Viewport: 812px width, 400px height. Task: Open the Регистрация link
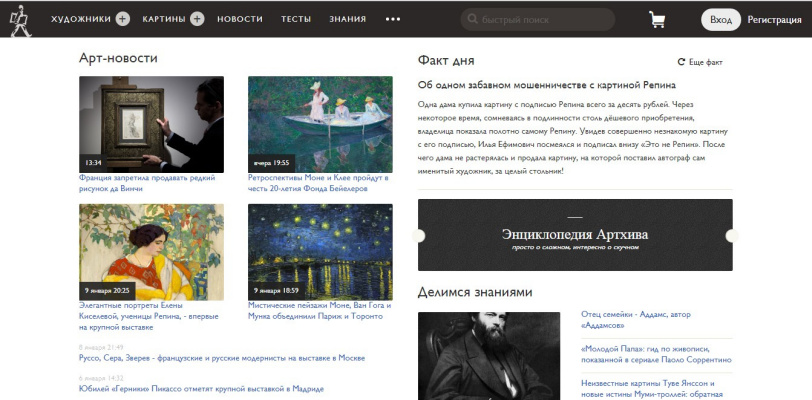pos(775,19)
